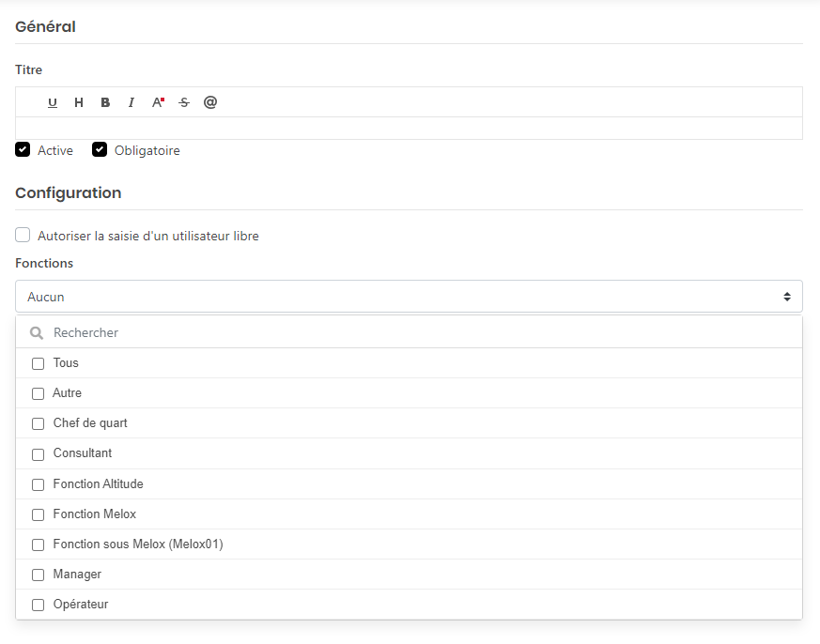Screen dimensions: 820x644
Task: Toggle strikethrough formatting in the Titre editor
Action: (x=184, y=102)
